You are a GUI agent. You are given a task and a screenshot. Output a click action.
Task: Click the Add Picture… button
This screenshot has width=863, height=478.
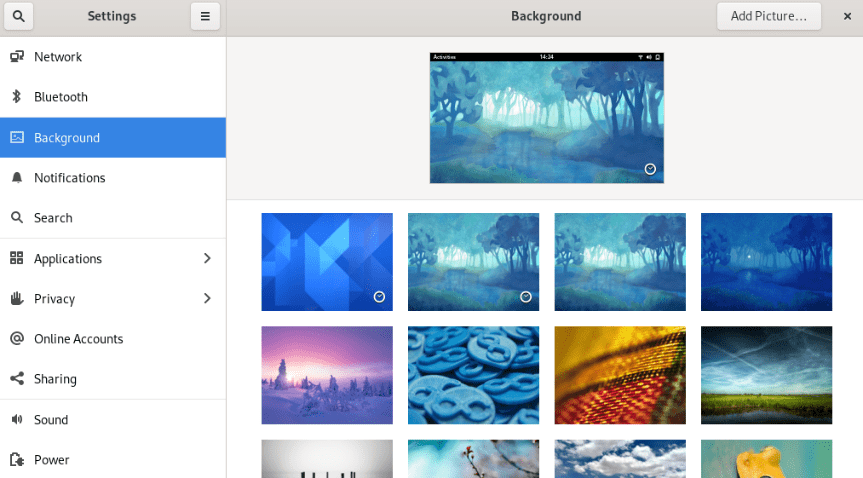769,16
